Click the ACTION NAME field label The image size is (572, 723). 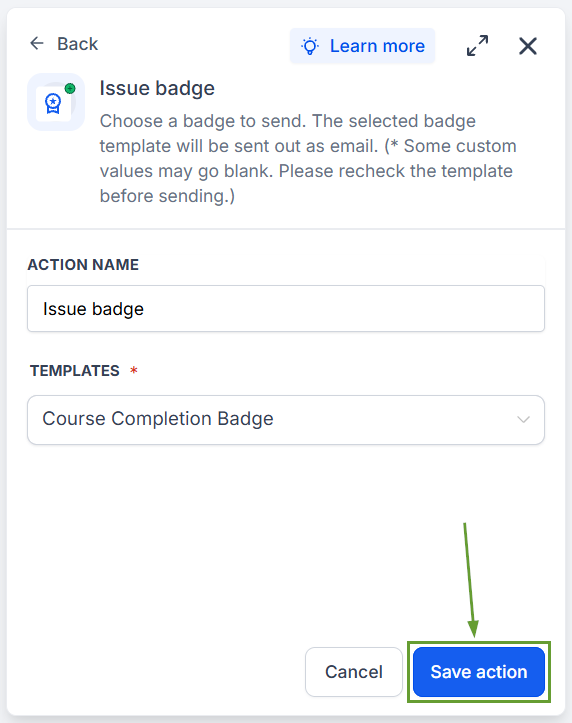pyautogui.click(x=83, y=265)
